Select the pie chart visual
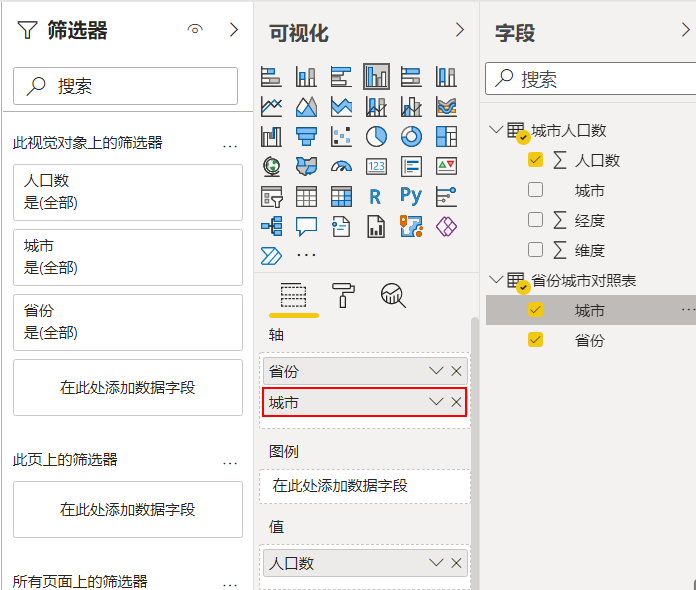Image resolution: width=696 pixels, height=590 pixels. click(376, 137)
